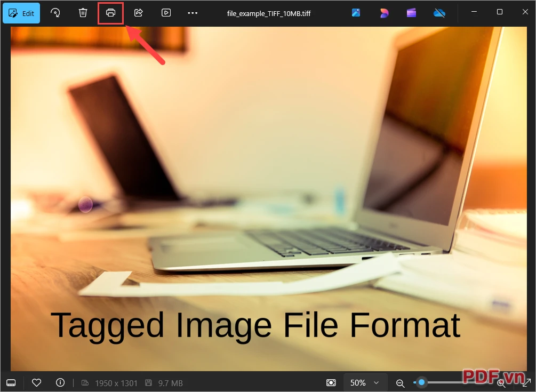
Task: Show file info with the info icon
Action: pos(60,382)
